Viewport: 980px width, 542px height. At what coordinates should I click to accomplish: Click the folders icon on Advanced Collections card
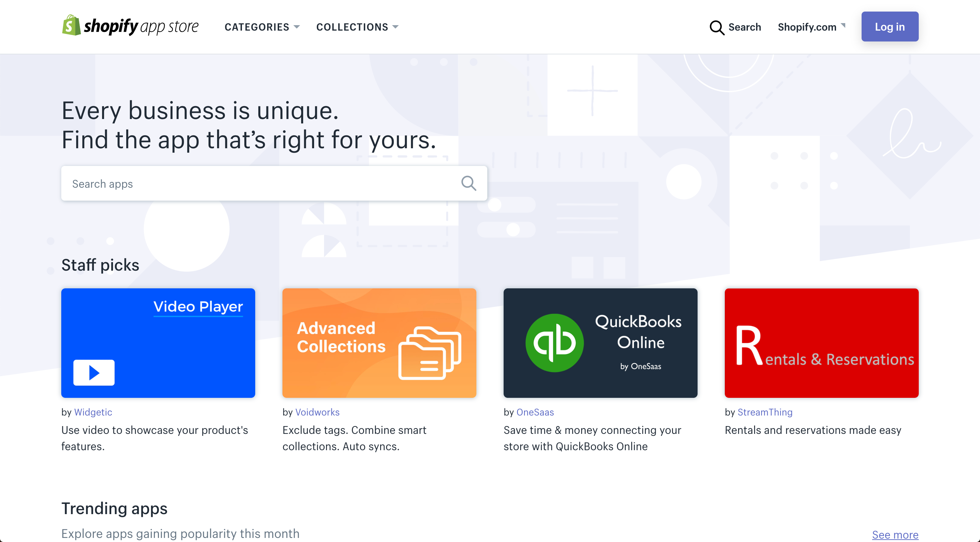(429, 353)
